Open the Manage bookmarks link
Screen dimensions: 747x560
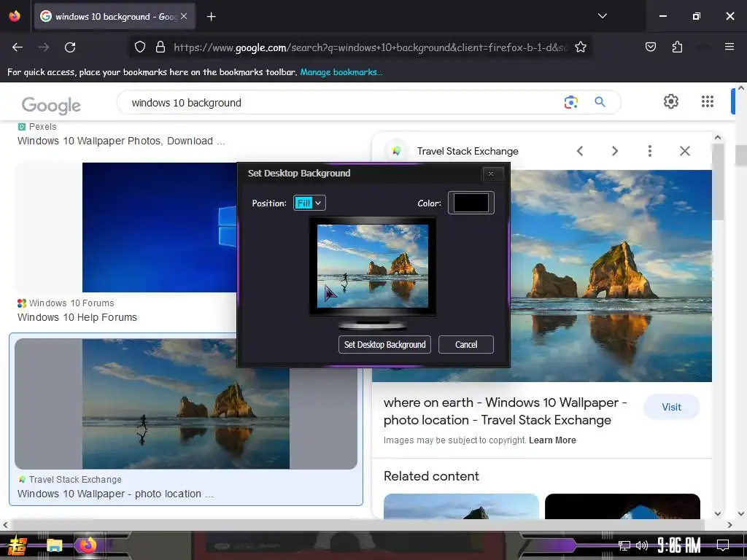341,72
